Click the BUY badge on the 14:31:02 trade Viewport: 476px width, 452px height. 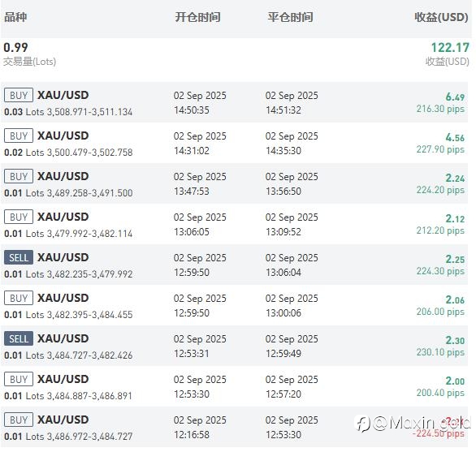[x=19, y=136]
